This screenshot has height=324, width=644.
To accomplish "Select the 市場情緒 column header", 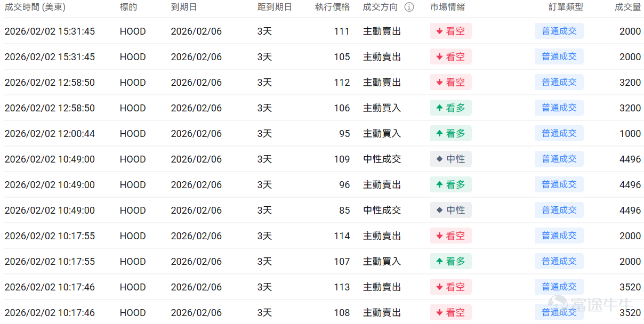I will (x=447, y=7).
